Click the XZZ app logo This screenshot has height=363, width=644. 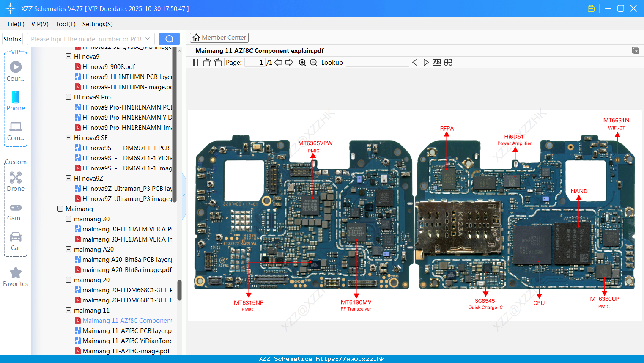coord(11,8)
